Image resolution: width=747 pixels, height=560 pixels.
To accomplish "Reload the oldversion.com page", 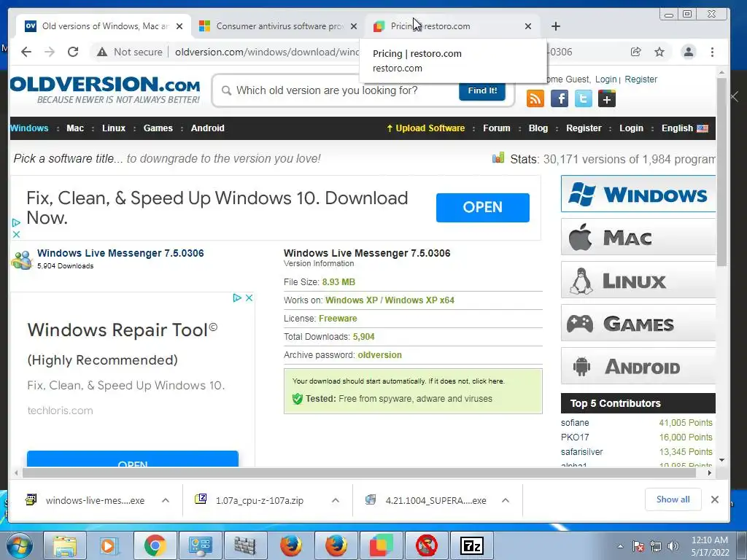I will pos(73,52).
